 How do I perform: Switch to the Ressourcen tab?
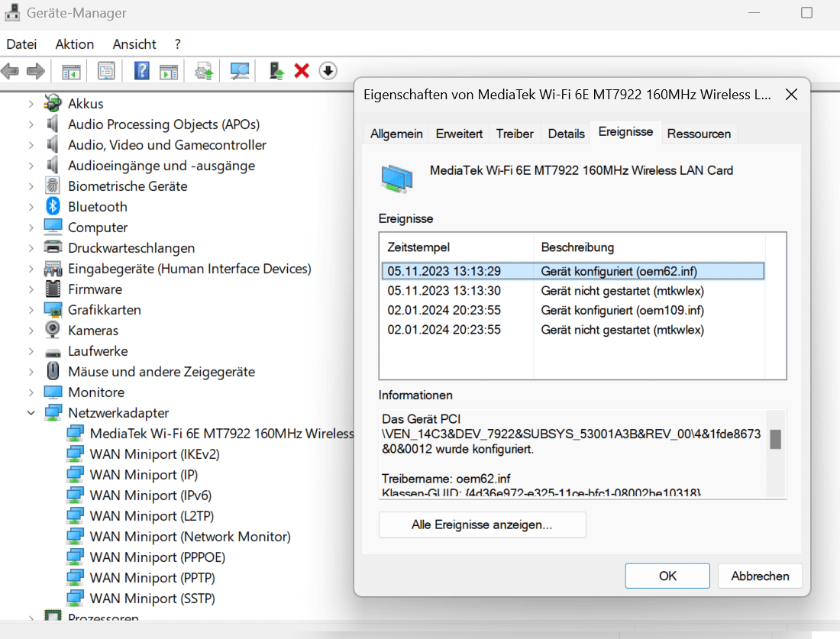tap(699, 134)
